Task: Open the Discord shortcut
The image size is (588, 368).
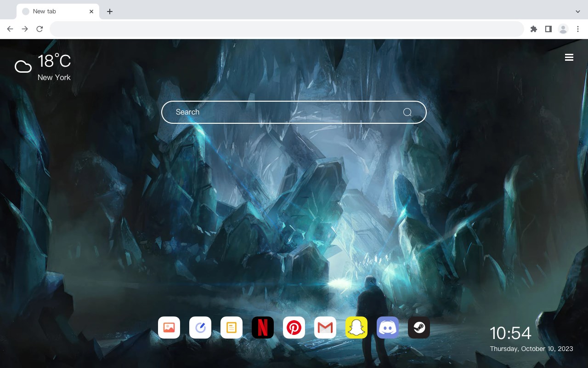Action: tap(388, 328)
